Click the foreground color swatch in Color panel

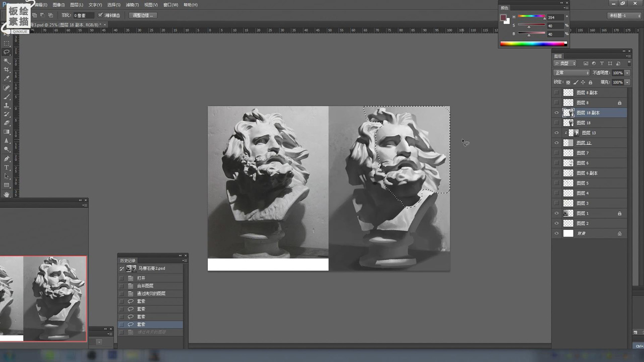(503, 18)
